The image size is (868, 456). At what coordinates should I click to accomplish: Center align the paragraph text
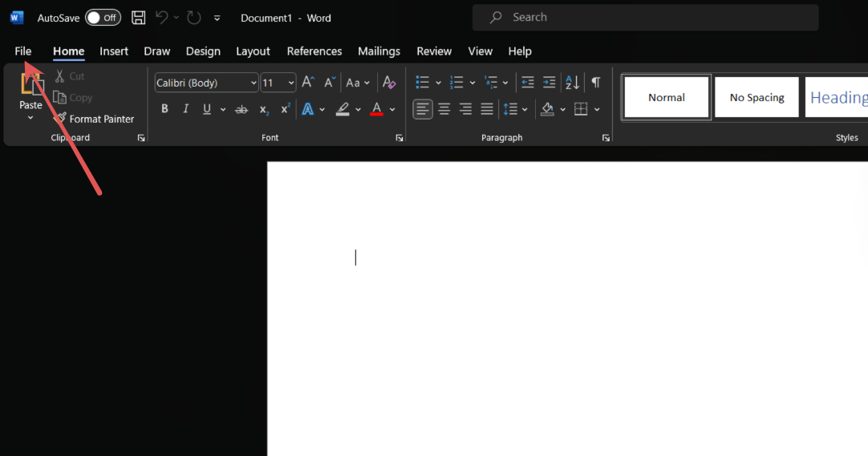[x=444, y=109]
